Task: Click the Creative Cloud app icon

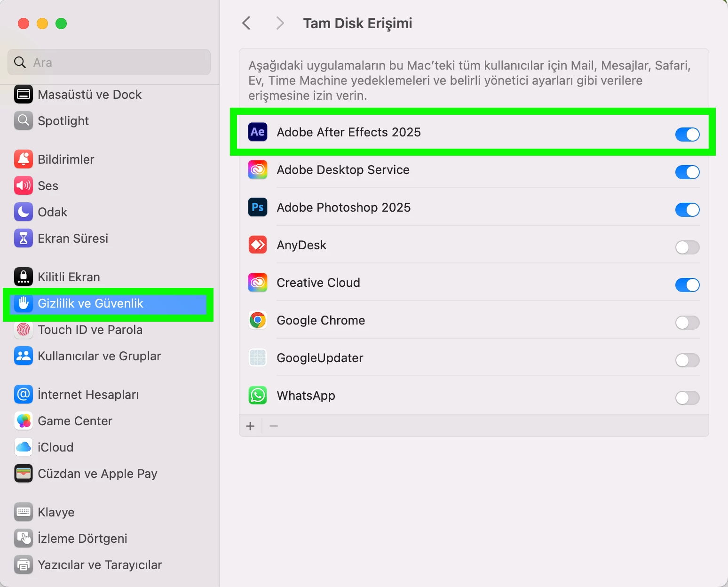Action: point(258,283)
